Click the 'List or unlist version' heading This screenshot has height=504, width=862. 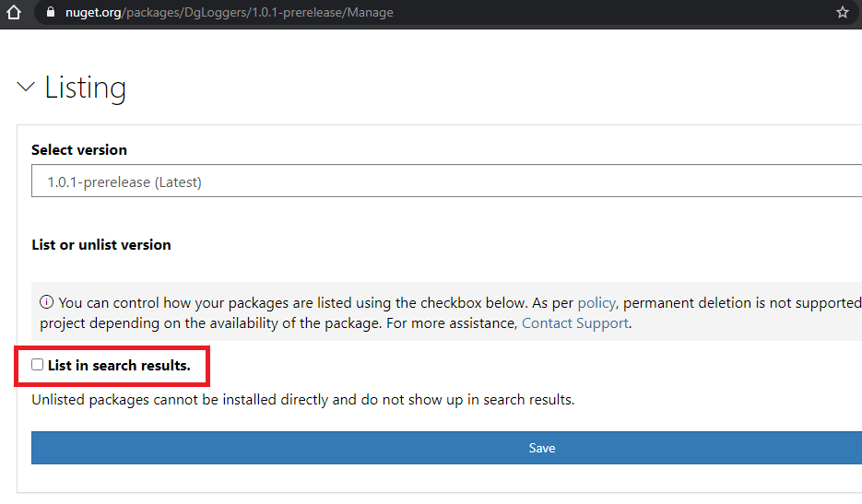[x=101, y=245]
